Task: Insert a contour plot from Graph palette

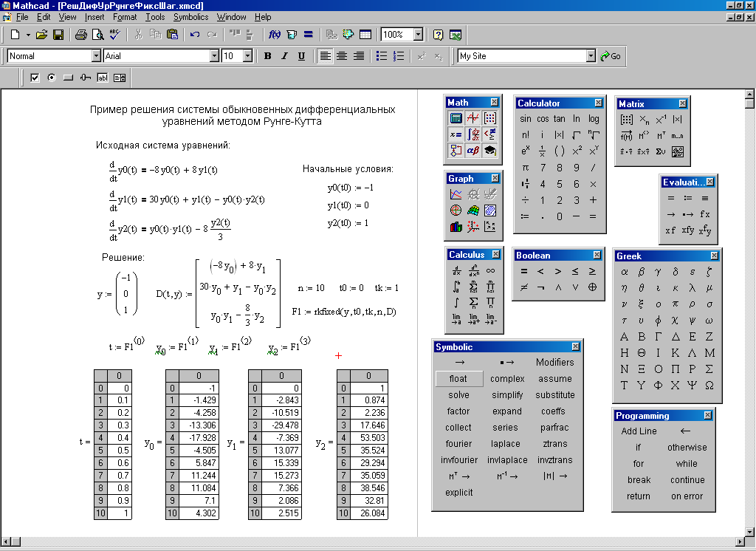Action: click(x=490, y=211)
